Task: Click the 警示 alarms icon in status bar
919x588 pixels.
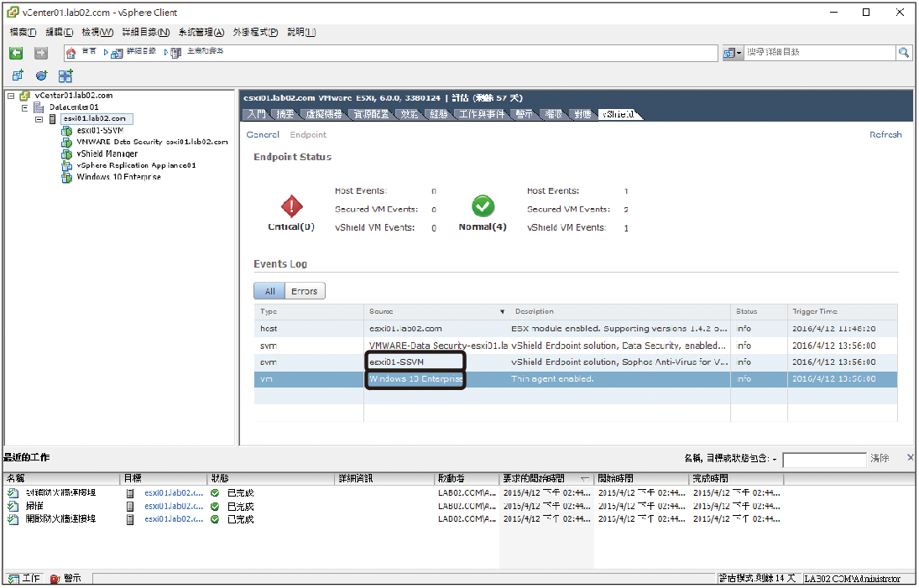Action: [x=55, y=579]
